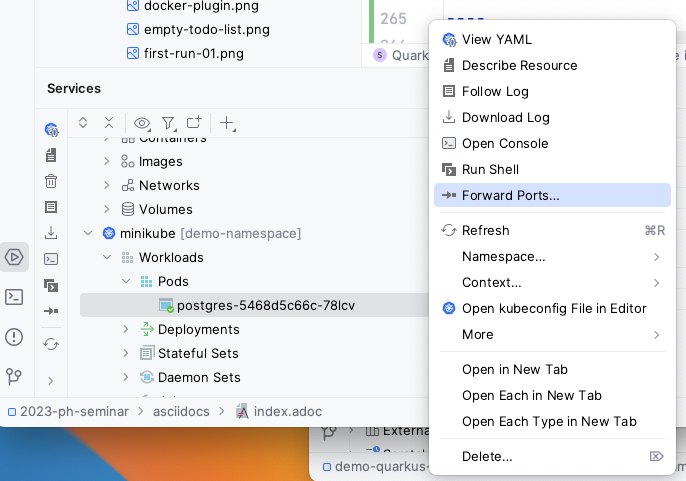This screenshot has width=686, height=481.
Task: Select Daemon Sets in Services tree
Action: tap(190, 377)
